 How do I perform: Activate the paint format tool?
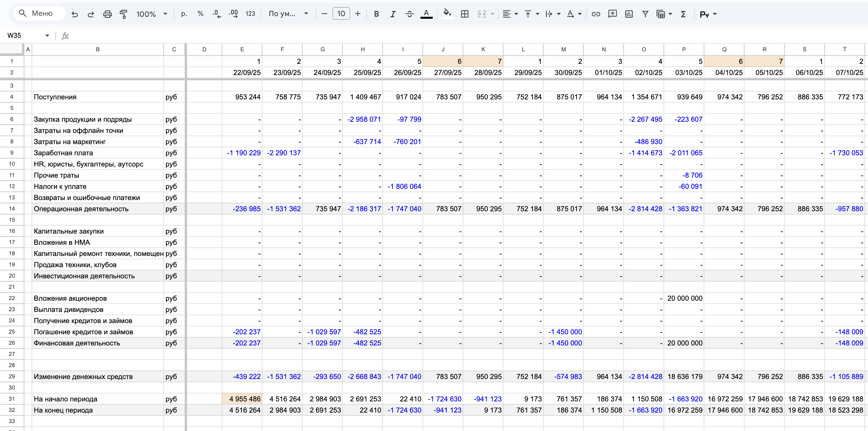point(124,14)
